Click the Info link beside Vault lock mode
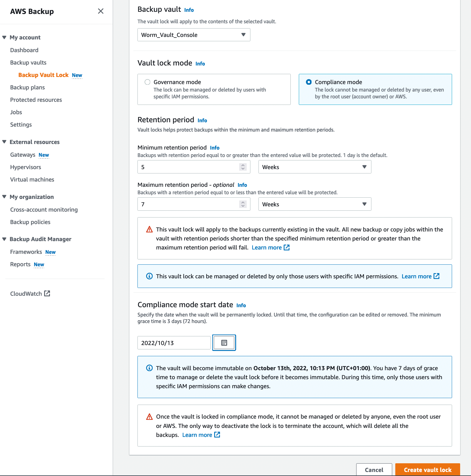The image size is (471, 476). (200, 64)
